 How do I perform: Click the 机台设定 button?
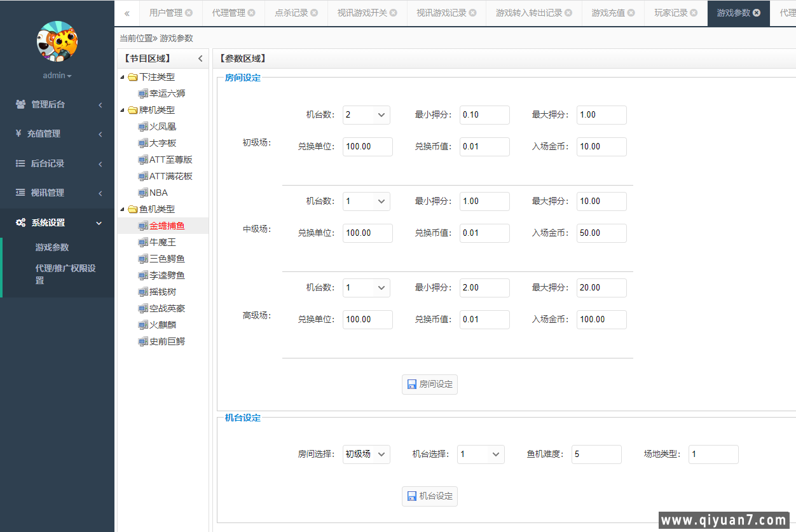coord(430,496)
